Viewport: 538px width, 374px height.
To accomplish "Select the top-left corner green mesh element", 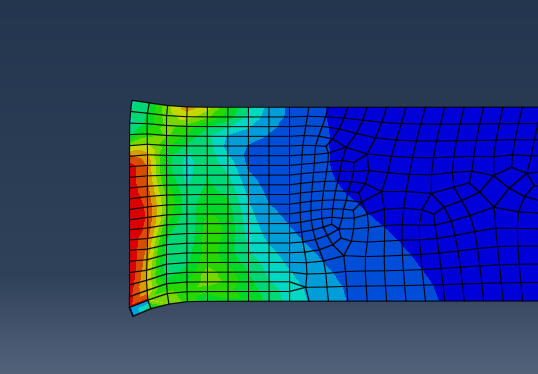I will [139, 106].
